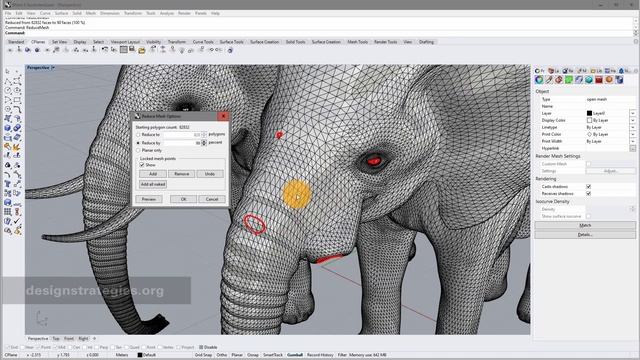Click 'Add all naked' button
Image resolution: width=640 pixels, height=360 pixels.
point(153,184)
